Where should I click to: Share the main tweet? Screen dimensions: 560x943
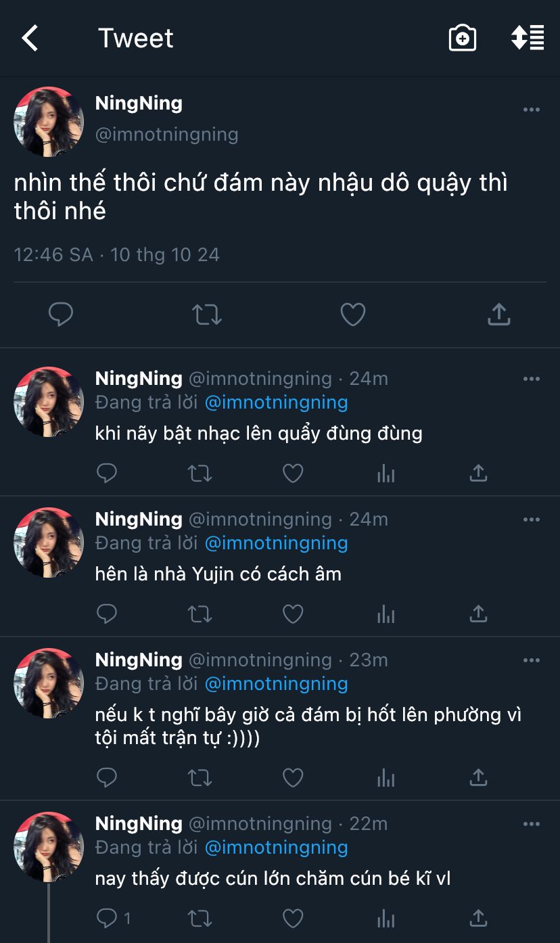[498, 315]
